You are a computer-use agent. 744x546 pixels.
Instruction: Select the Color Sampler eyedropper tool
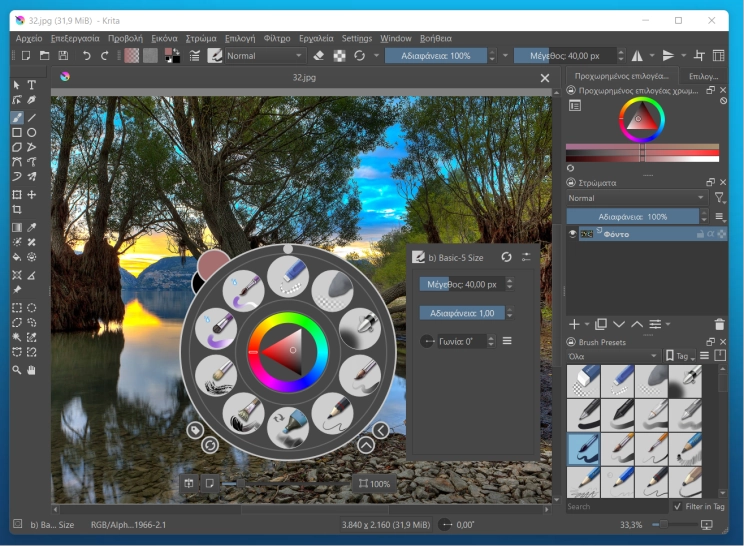[x=31, y=227]
